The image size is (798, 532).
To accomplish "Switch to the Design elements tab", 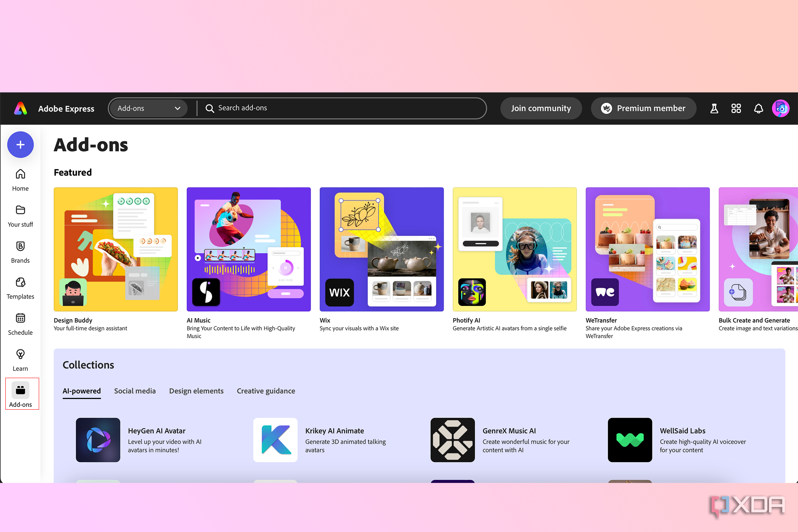I will [x=196, y=391].
